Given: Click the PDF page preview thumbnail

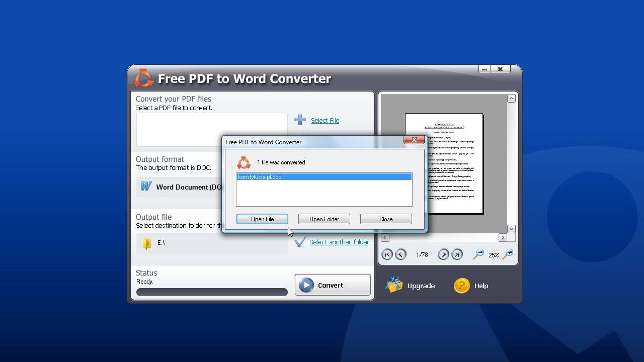Looking at the screenshot, I should pyautogui.click(x=444, y=164).
